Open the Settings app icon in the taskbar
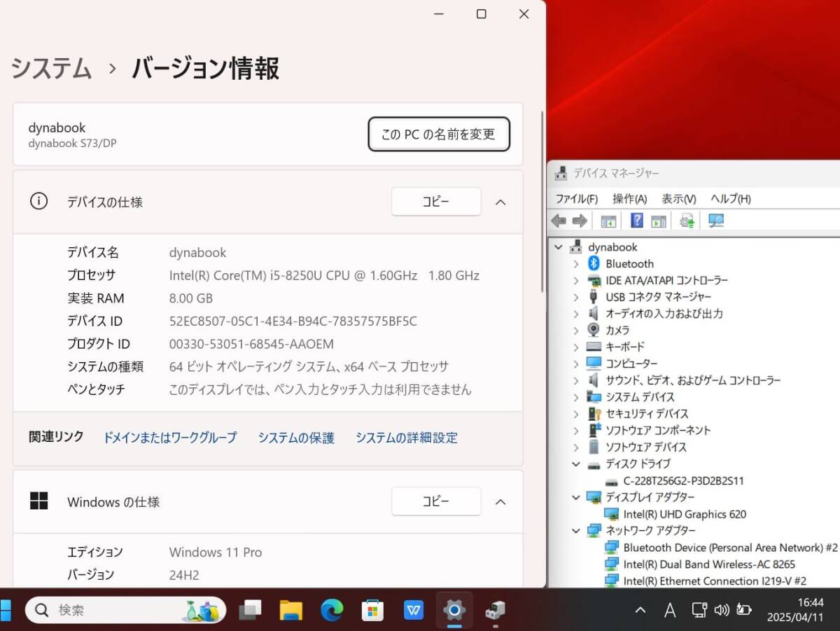The height and width of the screenshot is (631, 840). [454, 610]
